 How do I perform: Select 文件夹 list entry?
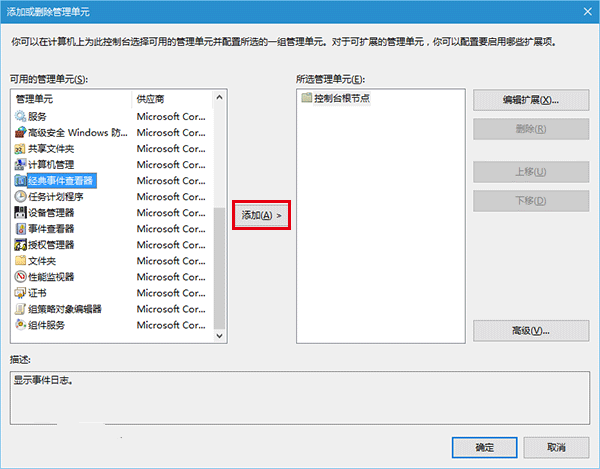(x=42, y=261)
